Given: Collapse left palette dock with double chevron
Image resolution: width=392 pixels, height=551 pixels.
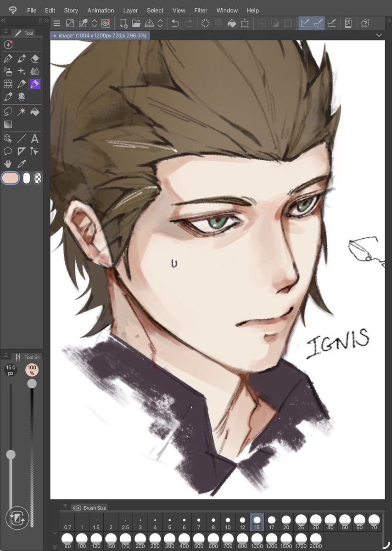Looking at the screenshot, I should tap(3, 21).
